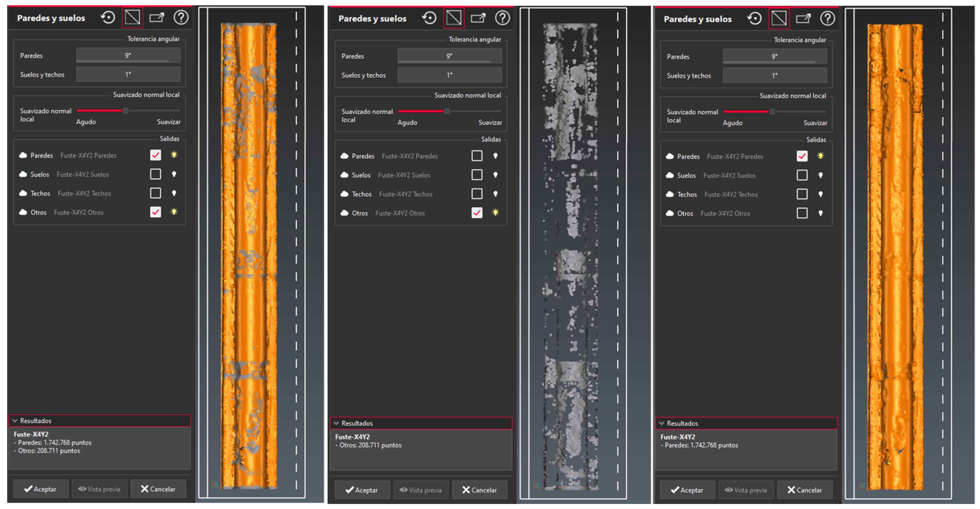Click the export arrow icon in right panel header
Image resolution: width=980 pixels, height=509 pixels.
coord(803,18)
